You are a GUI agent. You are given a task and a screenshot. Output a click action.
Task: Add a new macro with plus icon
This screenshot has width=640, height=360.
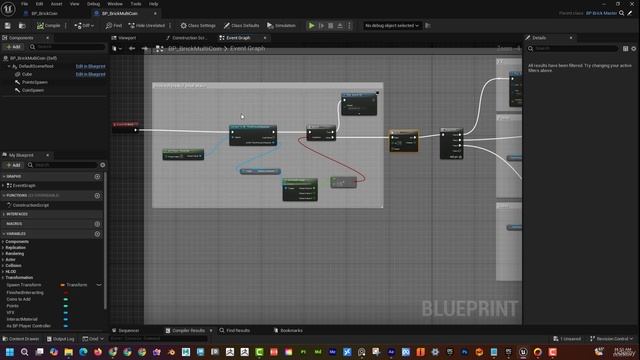click(x=97, y=224)
